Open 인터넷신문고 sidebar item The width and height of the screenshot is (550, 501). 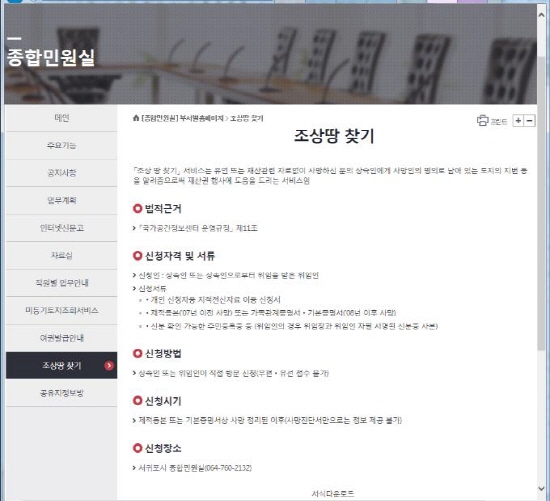61,228
